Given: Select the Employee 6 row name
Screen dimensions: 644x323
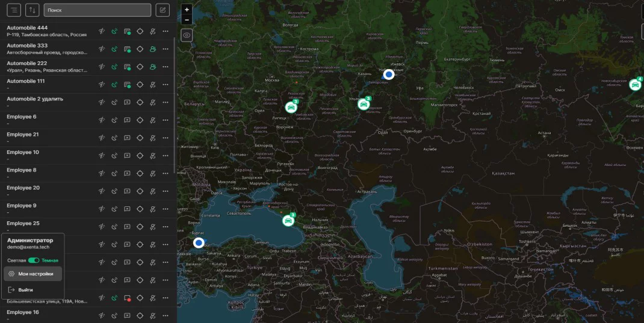Looking at the screenshot, I should 21,117.
